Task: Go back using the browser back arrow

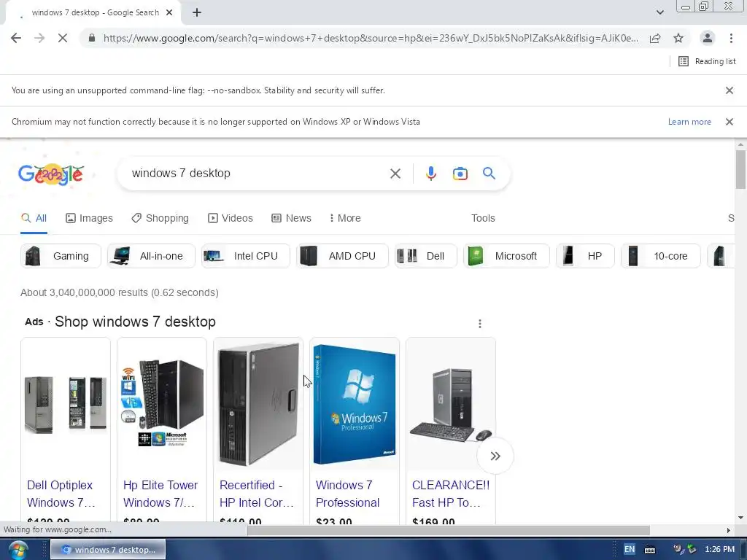Action: click(x=16, y=38)
